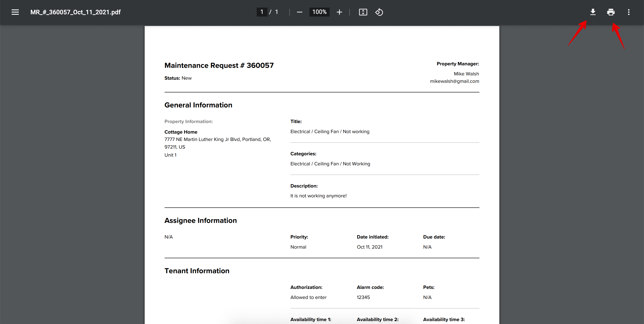The height and width of the screenshot is (324, 644).
Task: Click the Allowed to enter value
Action: 308,297
